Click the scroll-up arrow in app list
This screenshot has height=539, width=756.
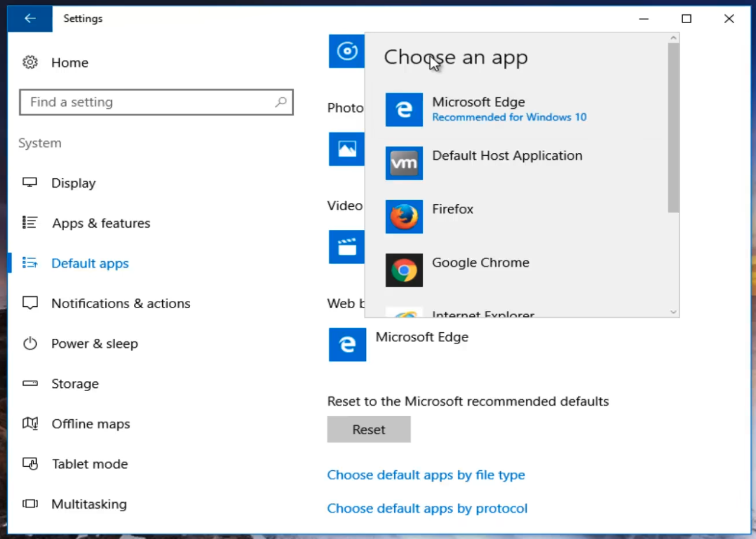[673, 38]
